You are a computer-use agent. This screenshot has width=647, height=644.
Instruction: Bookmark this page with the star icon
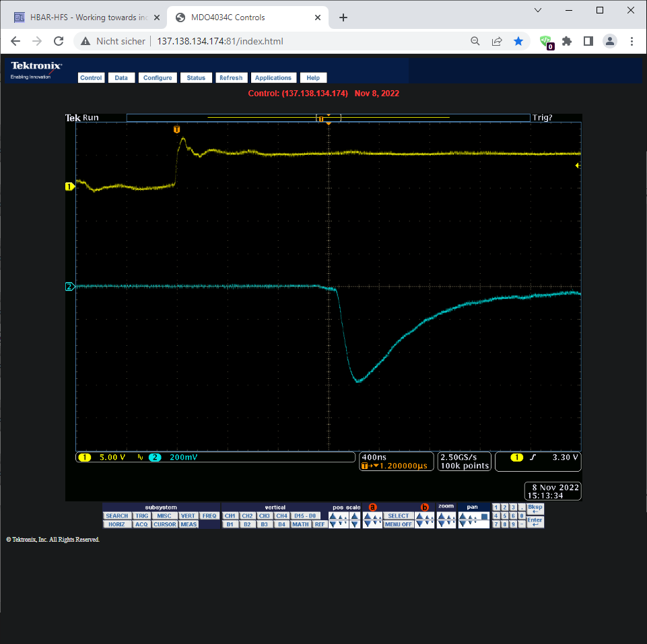click(518, 41)
